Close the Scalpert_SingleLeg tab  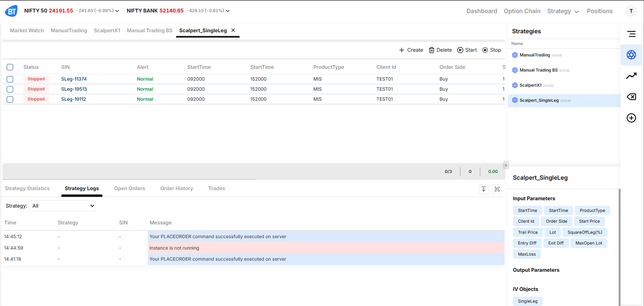coord(233,30)
